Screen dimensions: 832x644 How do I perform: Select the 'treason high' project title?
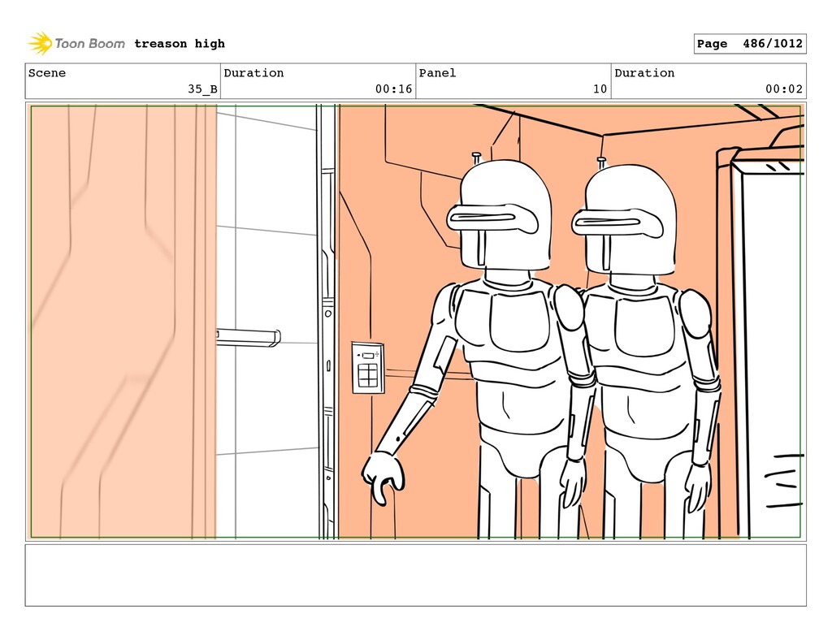[180, 44]
